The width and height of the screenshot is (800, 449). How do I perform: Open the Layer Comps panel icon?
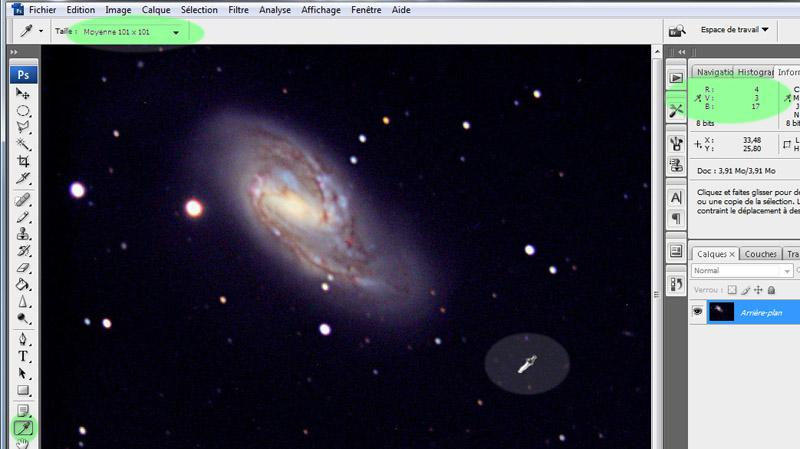(x=676, y=251)
